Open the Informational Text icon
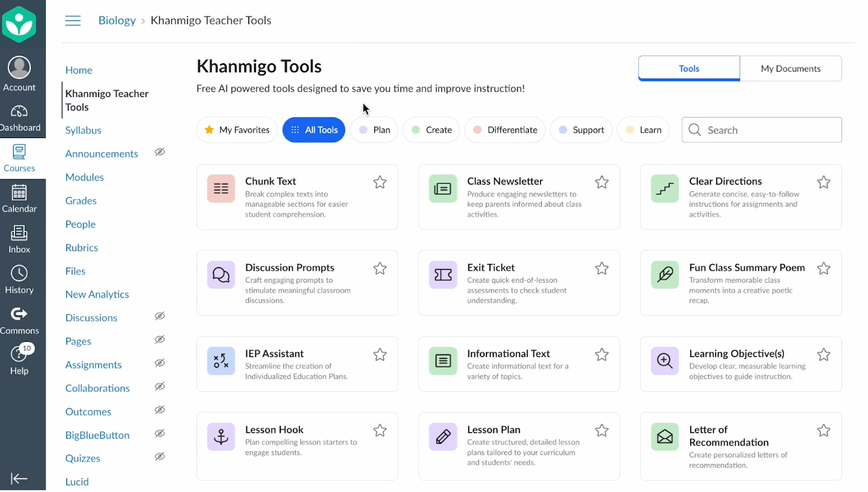This screenshot has width=868, height=492. coord(442,361)
